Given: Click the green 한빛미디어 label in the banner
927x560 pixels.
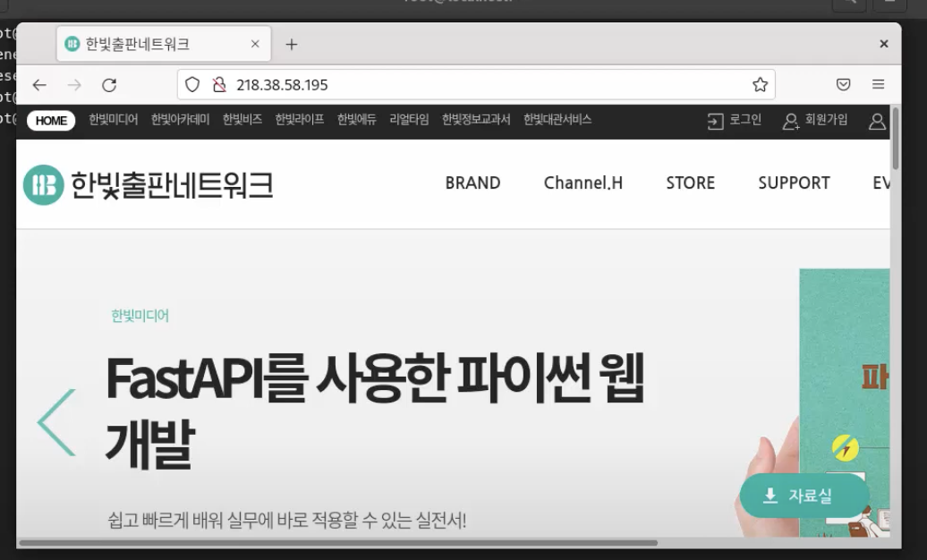Looking at the screenshot, I should point(140,316).
